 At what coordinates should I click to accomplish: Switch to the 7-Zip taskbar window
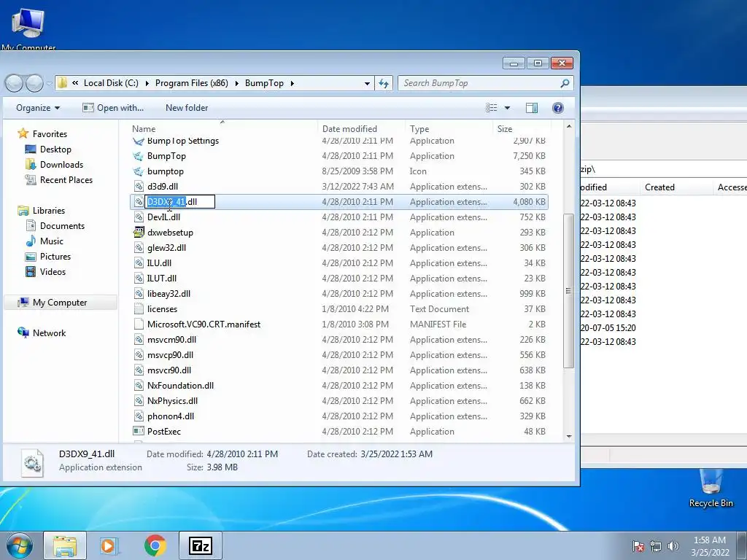201,545
